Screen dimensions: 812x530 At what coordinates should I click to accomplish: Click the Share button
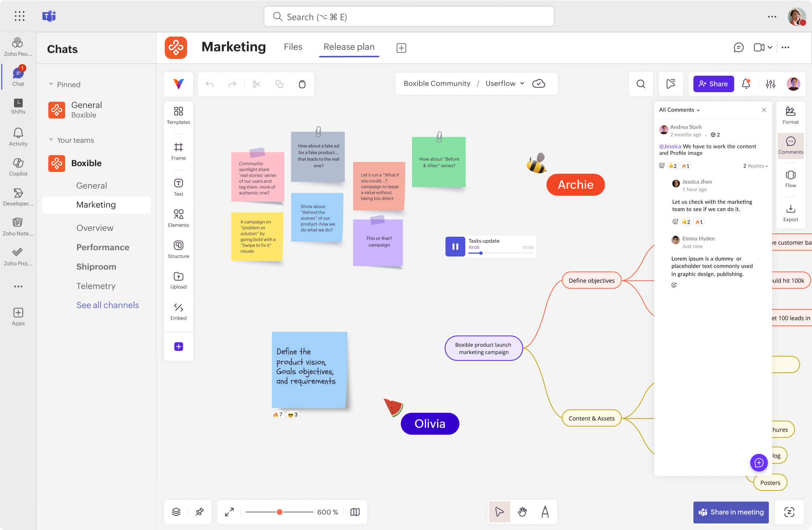click(713, 84)
